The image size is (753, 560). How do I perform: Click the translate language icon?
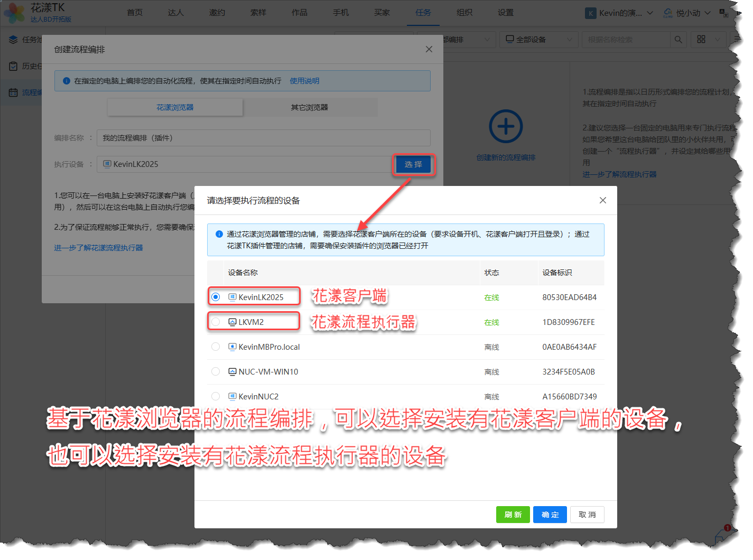pos(723,12)
